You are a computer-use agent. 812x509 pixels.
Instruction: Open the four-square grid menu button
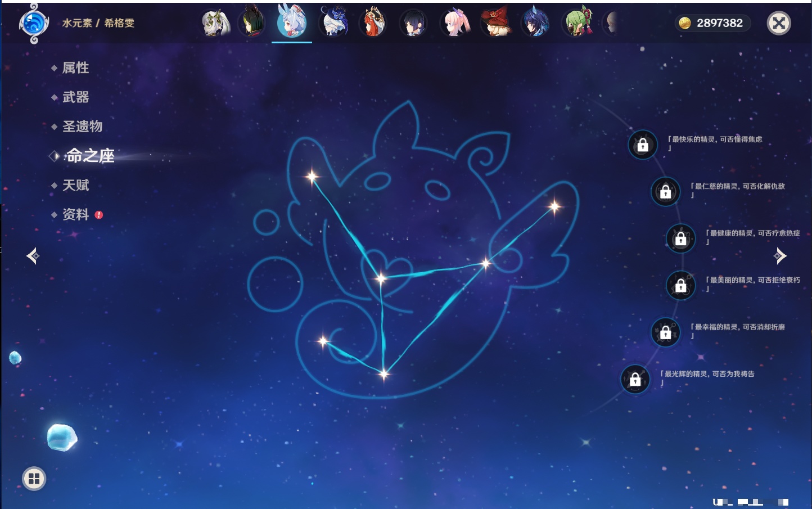click(34, 479)
